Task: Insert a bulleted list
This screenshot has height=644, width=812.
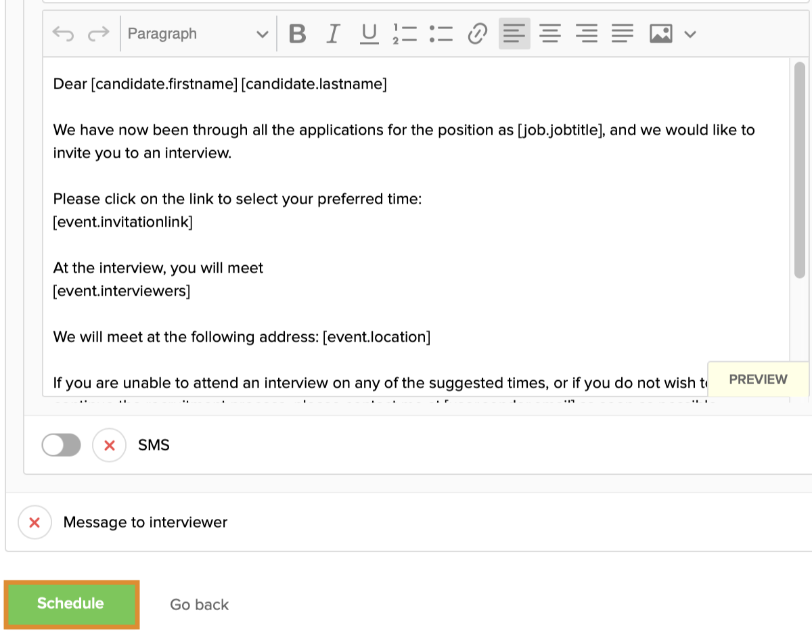Action: pos(441,34)
